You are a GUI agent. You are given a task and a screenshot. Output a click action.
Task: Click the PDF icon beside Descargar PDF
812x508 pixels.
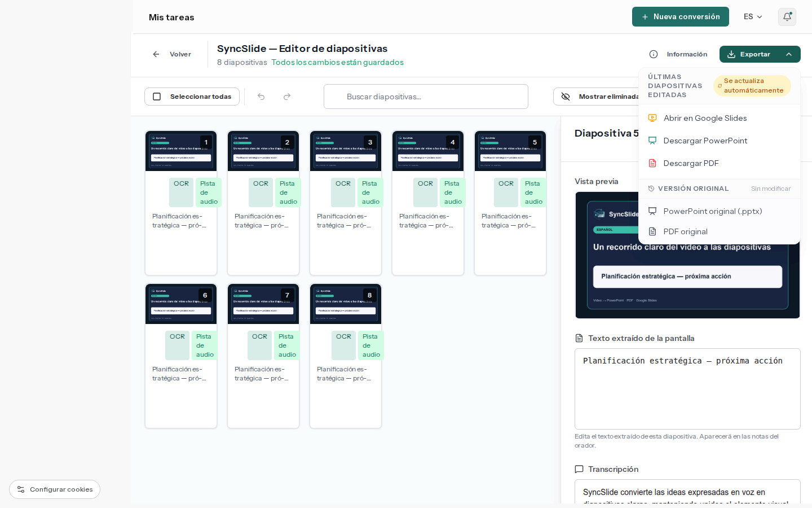(x=652, y=163)
